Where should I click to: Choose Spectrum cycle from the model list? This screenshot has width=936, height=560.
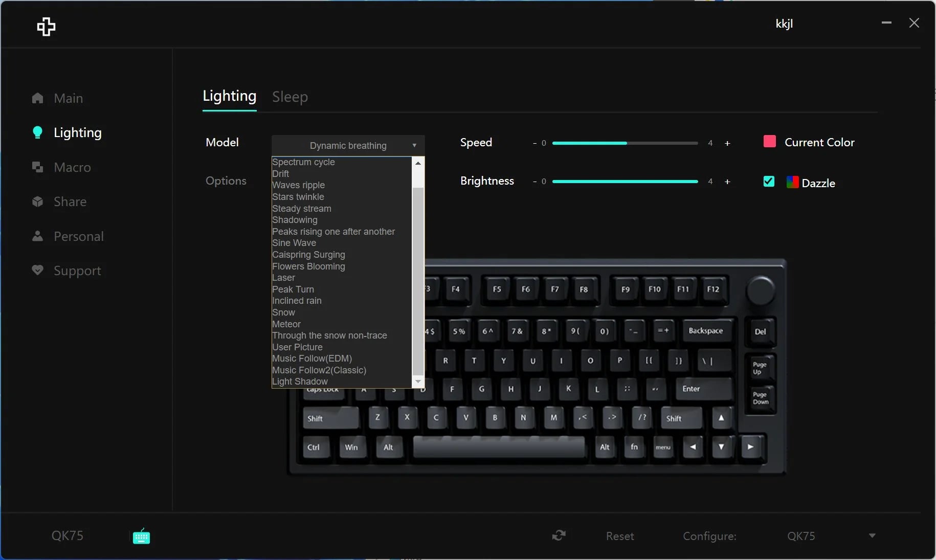[x=303, y=162]
